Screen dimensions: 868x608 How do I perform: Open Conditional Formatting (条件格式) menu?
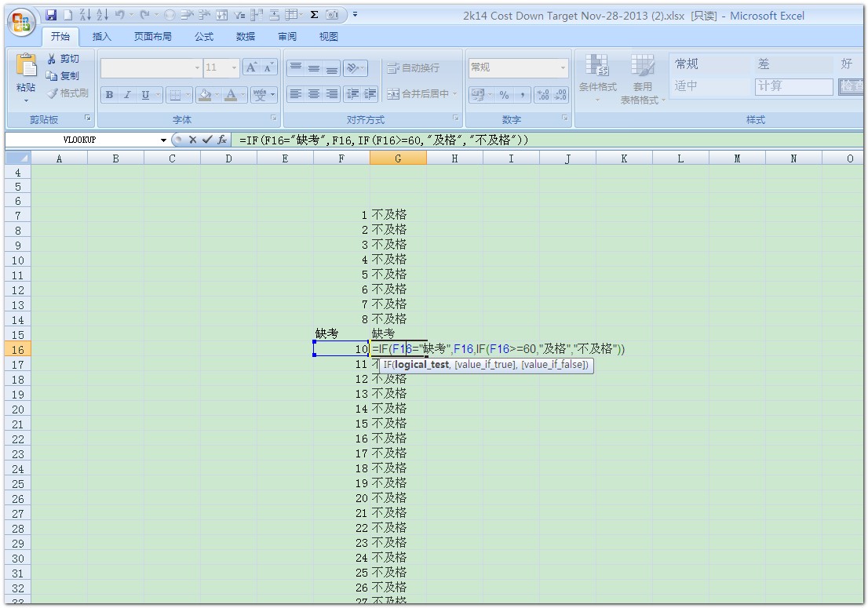tap(597, 78)
